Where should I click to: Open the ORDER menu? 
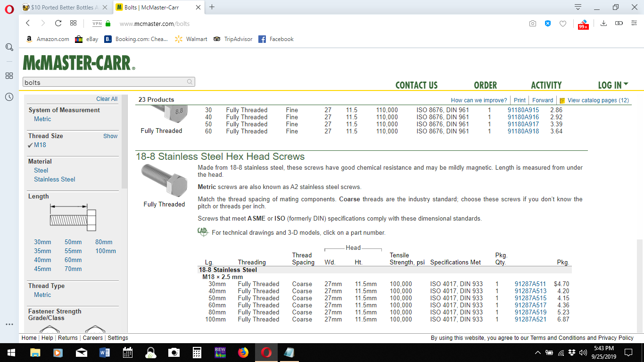485,85
